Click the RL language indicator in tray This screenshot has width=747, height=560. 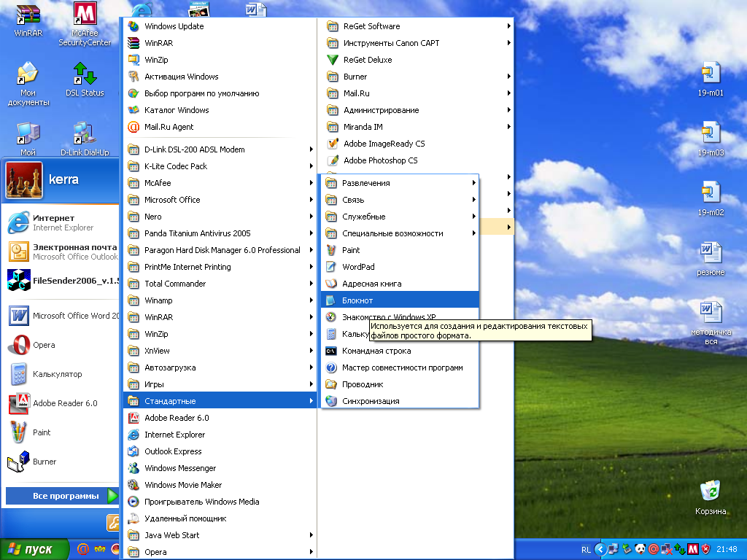click(x=586, y=550)
